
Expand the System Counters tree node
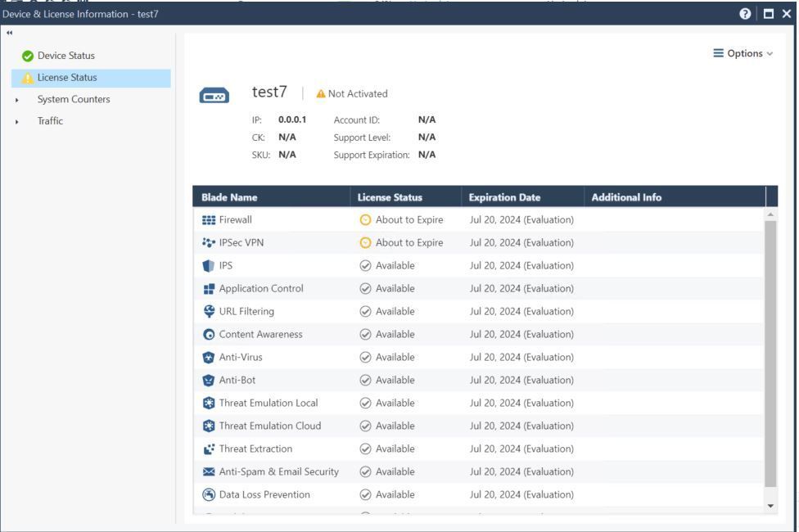(17, 100)
